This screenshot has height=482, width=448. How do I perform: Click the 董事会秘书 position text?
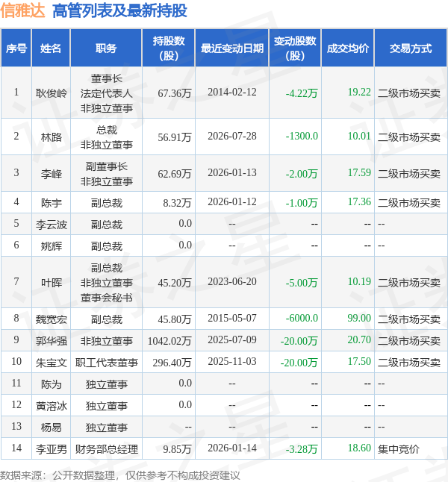point(107,298)
